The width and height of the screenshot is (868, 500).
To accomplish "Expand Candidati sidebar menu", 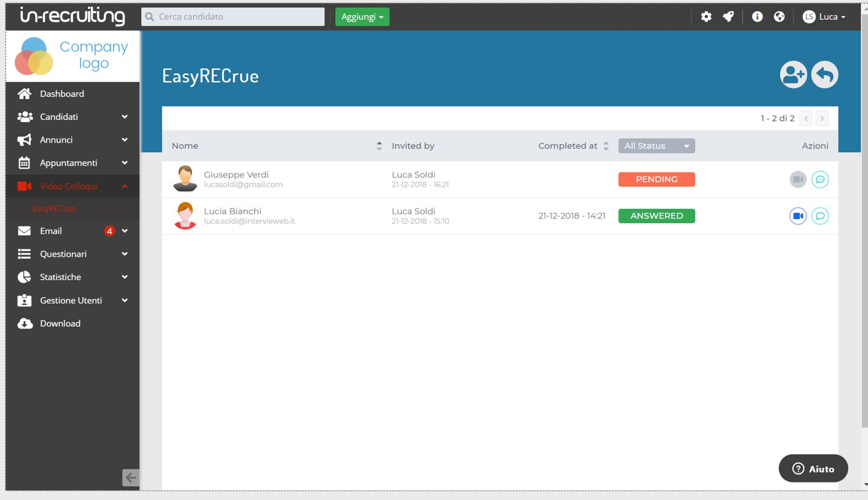I will coord(73,117).
